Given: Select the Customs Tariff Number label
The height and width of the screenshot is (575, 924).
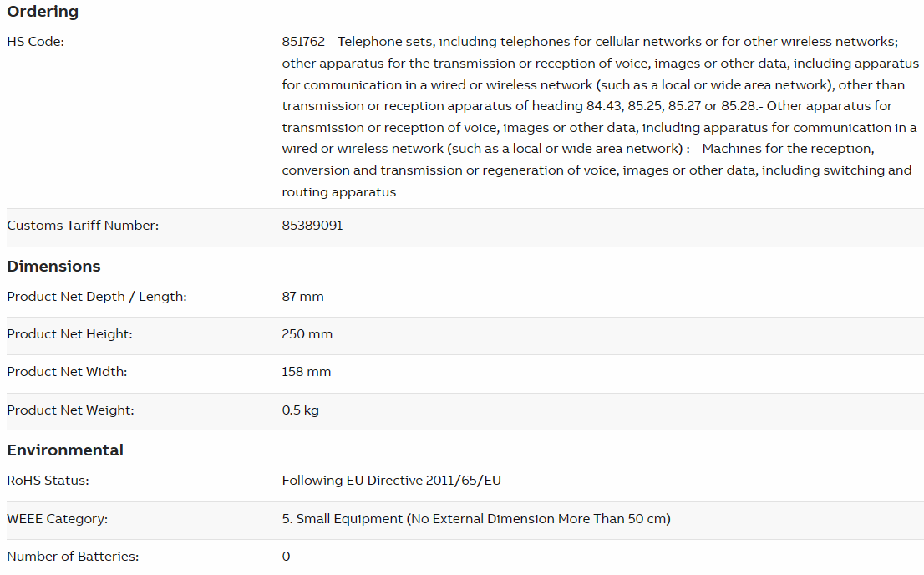Looking at the screenshot, I should click(83, 226).
